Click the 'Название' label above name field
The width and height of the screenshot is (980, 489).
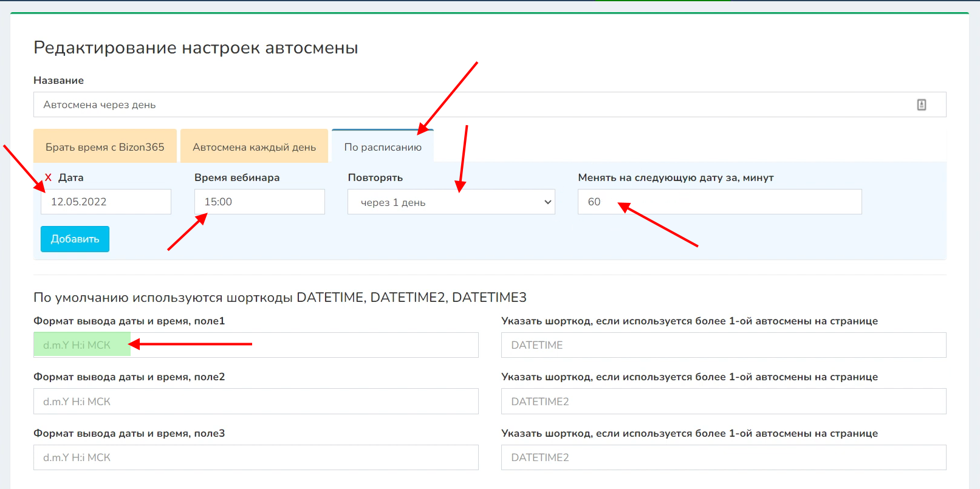click(58, 80)
